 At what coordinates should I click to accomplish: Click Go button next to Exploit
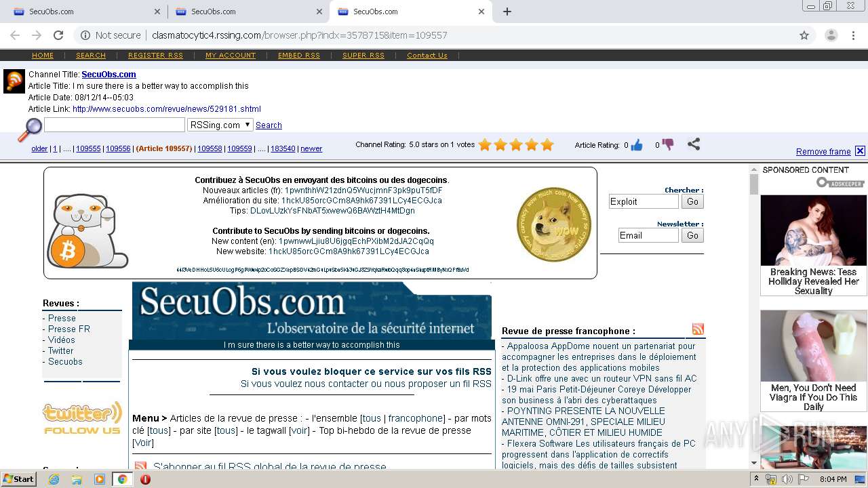pos(692,201)
